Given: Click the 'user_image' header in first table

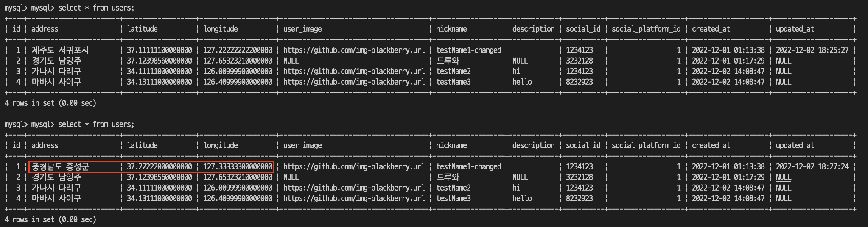Looking at the screenshot, I should (302, 29).
